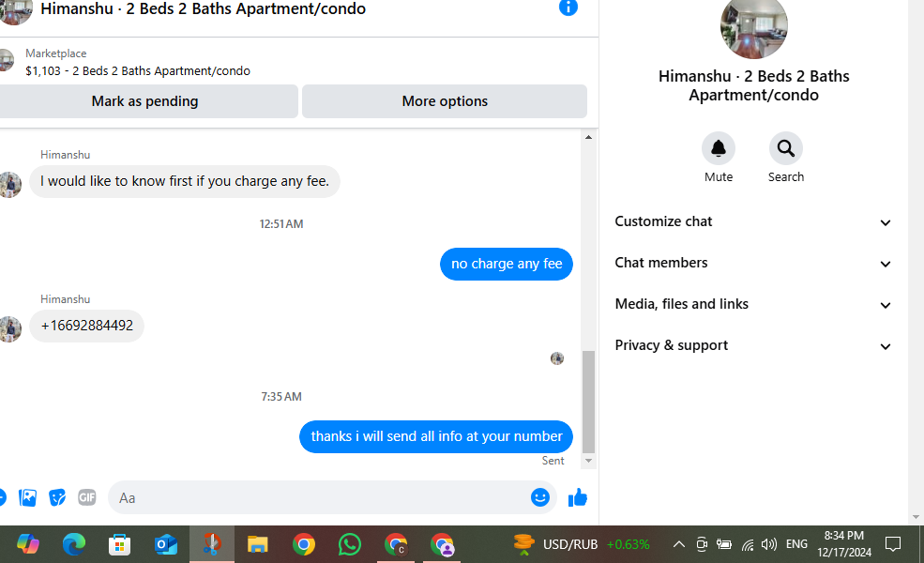This screenshot has width=924, height=563.
Task: Click Himanshu's listing profile thumbnail
Action: [x=753, y=26]
